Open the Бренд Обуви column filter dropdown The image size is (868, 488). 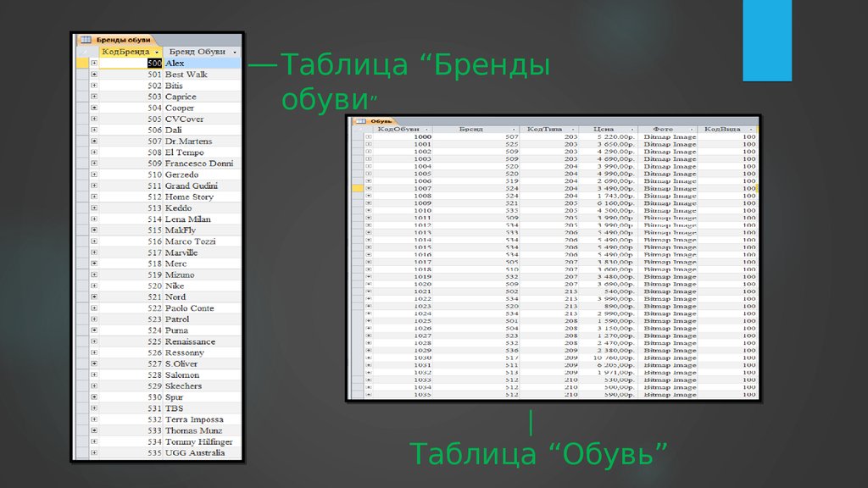[233, 52]
